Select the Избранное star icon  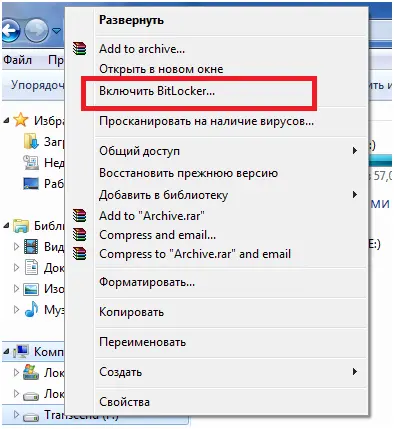(20, 120)
